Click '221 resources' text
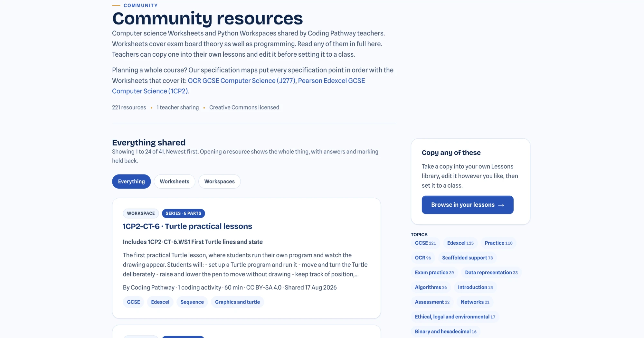This screenshot has height=338, width=644. tap(129, 108)
